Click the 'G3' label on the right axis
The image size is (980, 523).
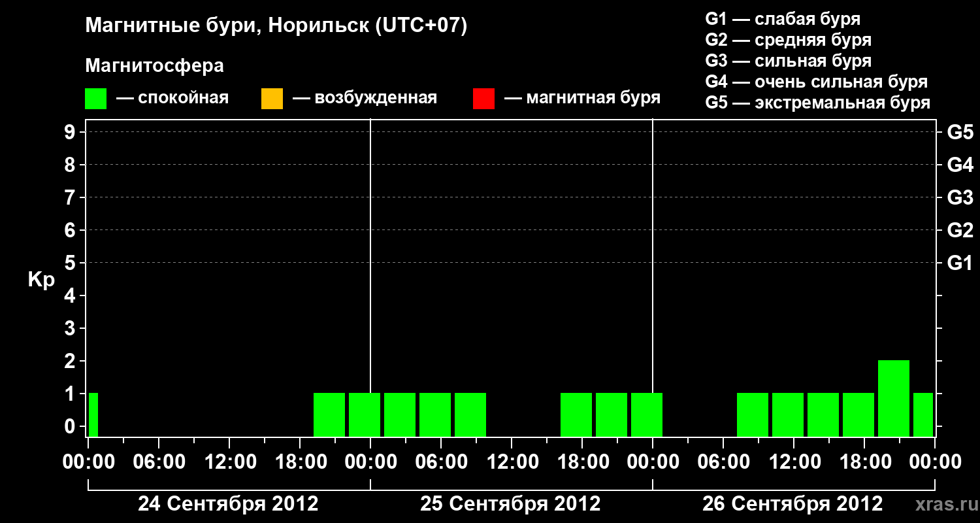coord(960,197)
